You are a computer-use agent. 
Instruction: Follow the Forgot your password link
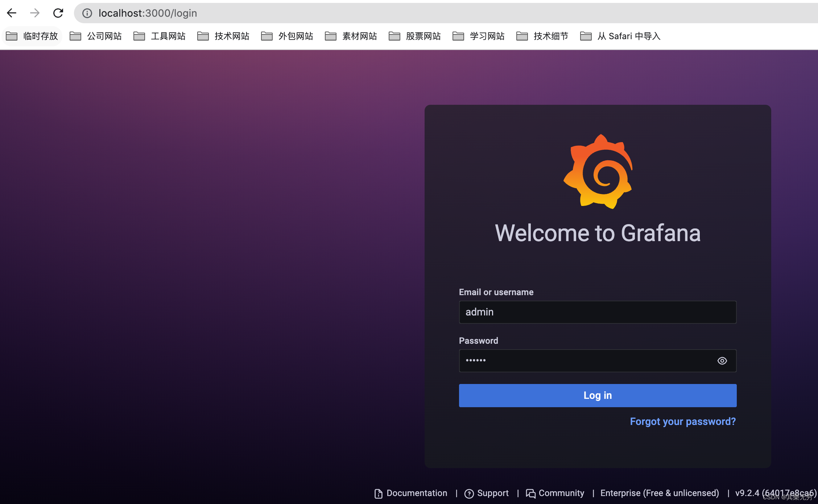point(683,421)
